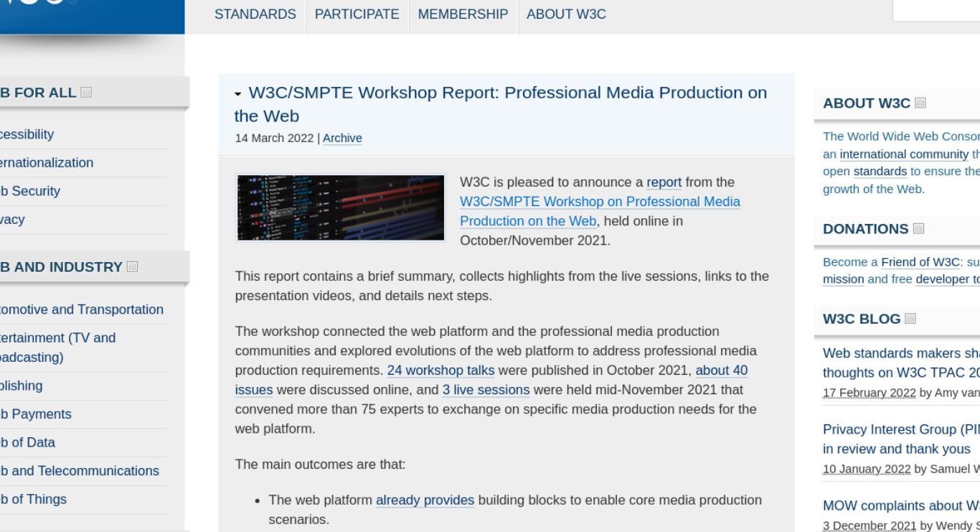Go to Accessibility in sidebar

point(27,134)
